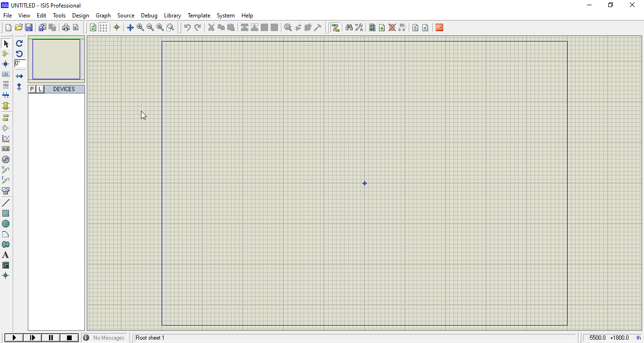The image size is (644, 343).
Task: Select the Component mode tool
Action: pyautogui.click(x=6, y=53)
